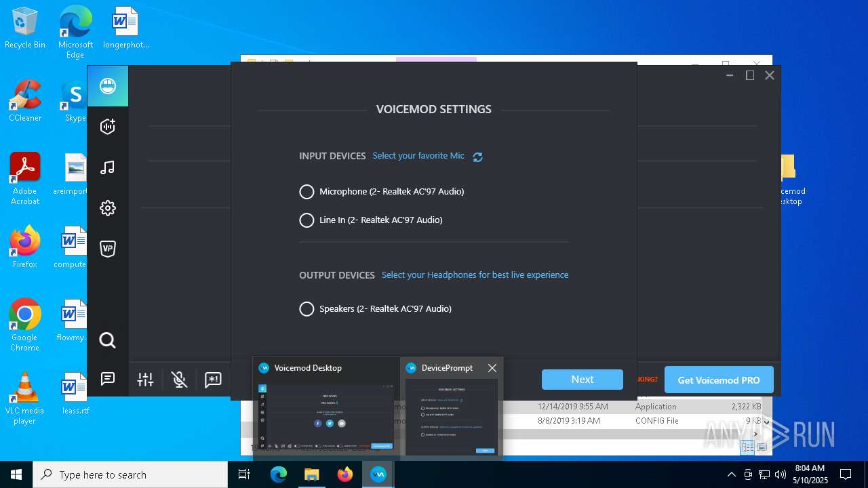The width and height of the screenshot is (868, 488).
Task: Open the network tray icon
Action: [764, 474]
